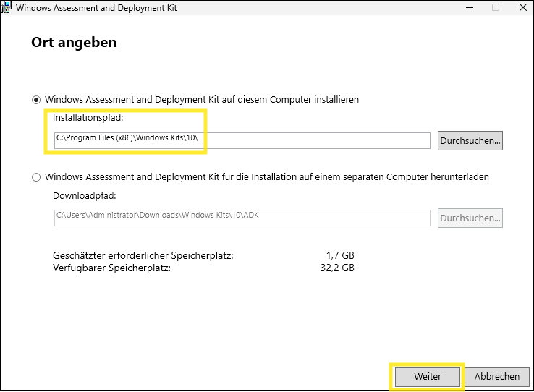Click the '1,7 GB' value

pos(340,255)
